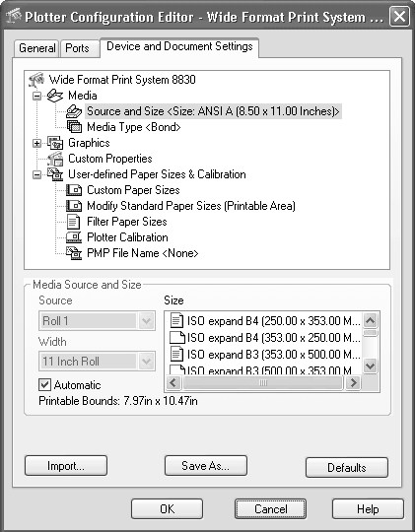Select the Source and Size icon

(x=74, y=111)
